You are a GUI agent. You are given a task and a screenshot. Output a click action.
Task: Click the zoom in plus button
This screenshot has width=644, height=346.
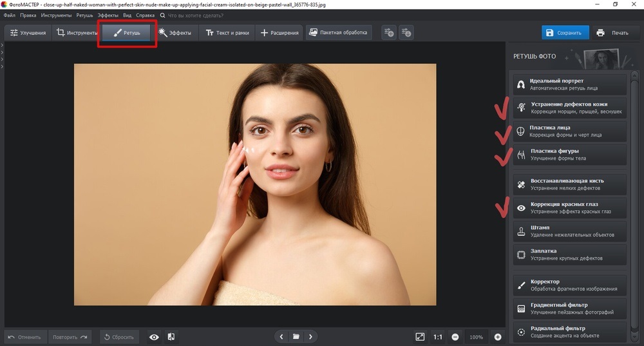[x=498, y=337]
